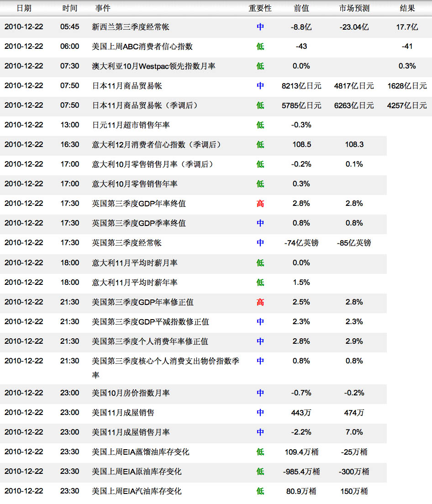This screenshot has height=504, width=432.
Task: Click the 结果 column header
Action: coord(407,8)
